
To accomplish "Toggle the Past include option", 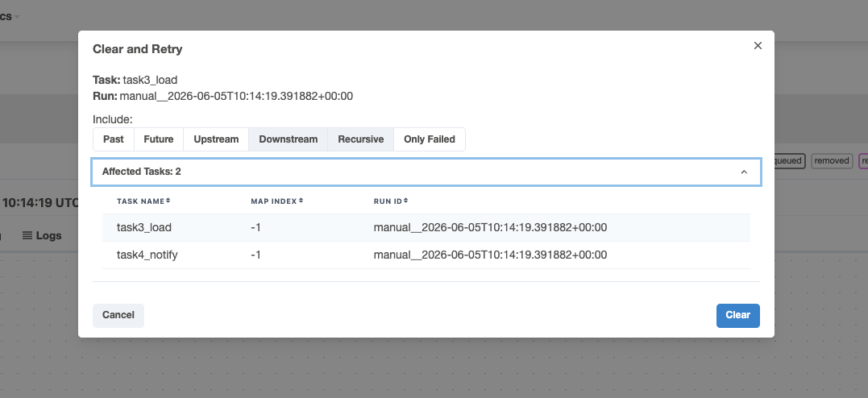I will pos(114,139).
